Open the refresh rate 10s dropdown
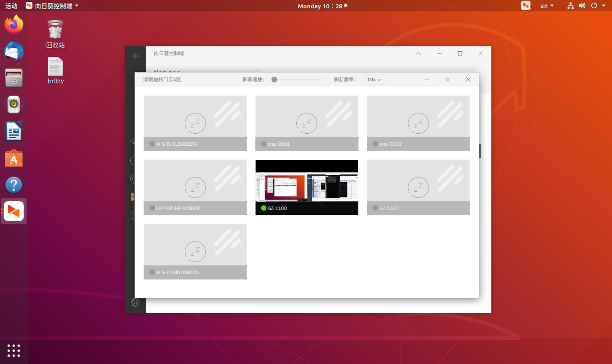 [x=375, y=80]
